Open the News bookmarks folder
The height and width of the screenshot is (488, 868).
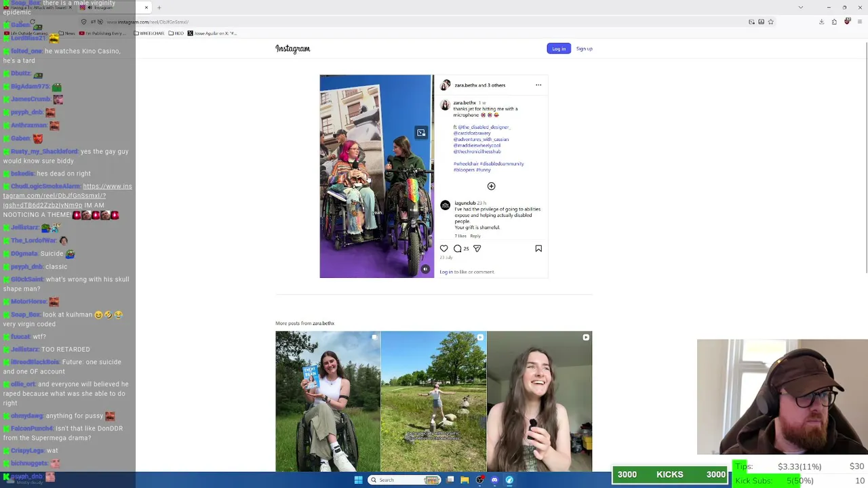click(67, 33)
